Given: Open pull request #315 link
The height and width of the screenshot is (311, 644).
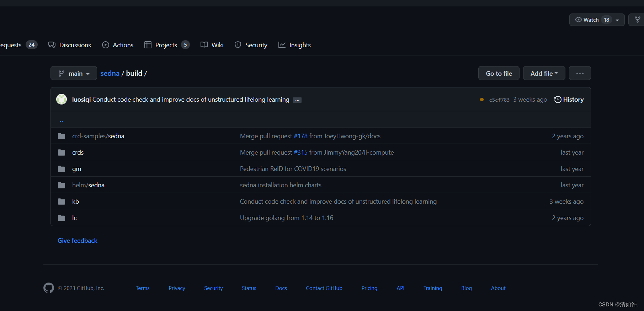Looking at the screenshot, I should pyautogui.click(x=300, y=152).
